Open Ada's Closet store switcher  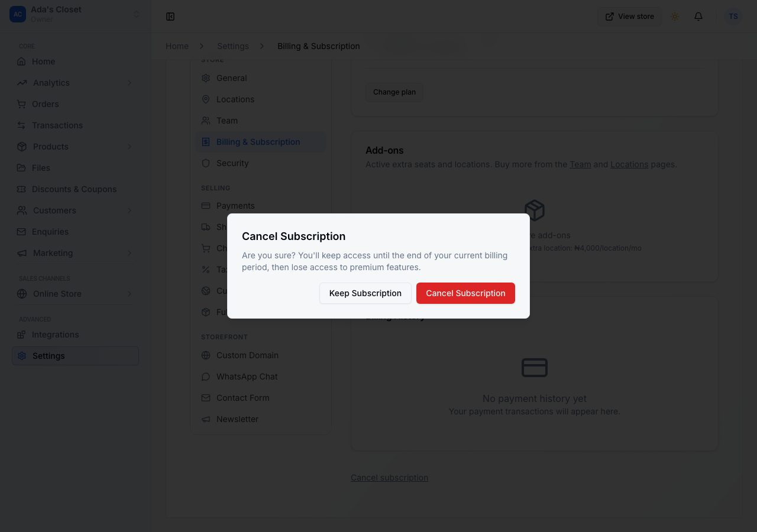tap(75, 14)
